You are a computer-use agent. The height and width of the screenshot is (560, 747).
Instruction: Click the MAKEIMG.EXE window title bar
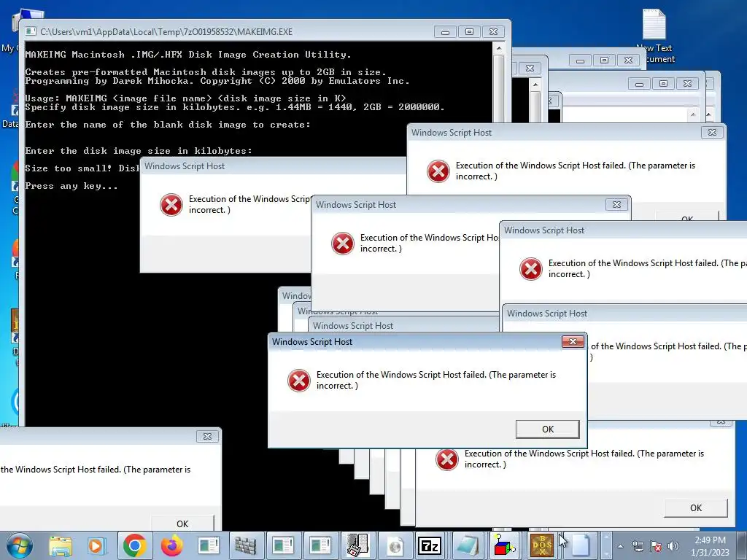228,32
